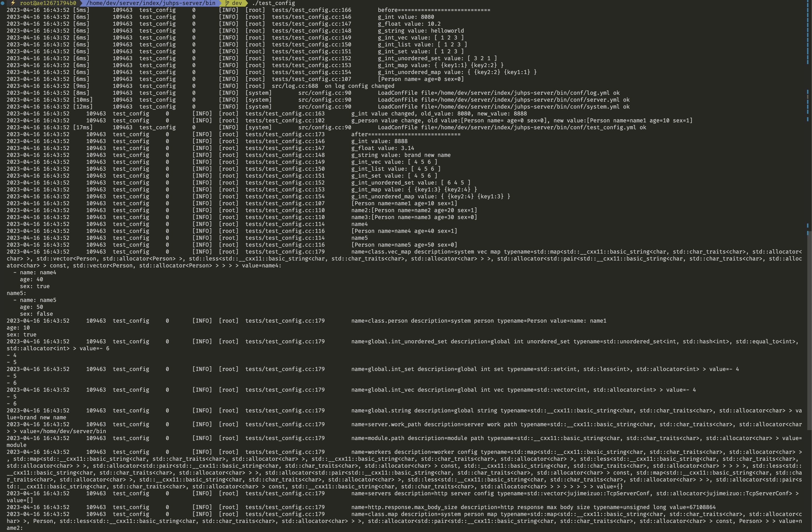
Task: Click the src/log.cc:688 source reference
Action: point(295,86)
